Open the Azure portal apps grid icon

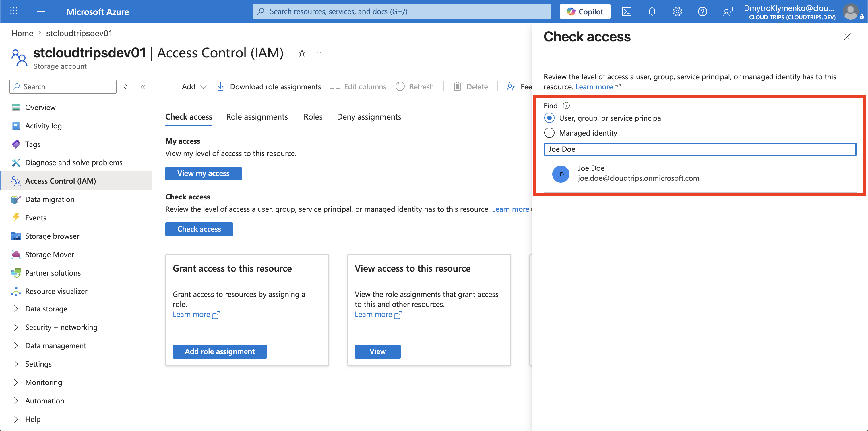[14, 11]
